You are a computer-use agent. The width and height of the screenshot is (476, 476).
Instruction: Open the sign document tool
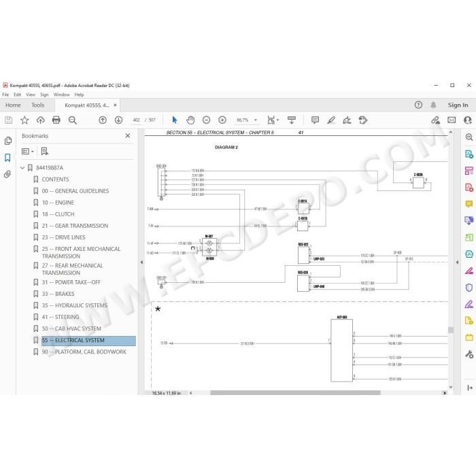coord(347,120)
